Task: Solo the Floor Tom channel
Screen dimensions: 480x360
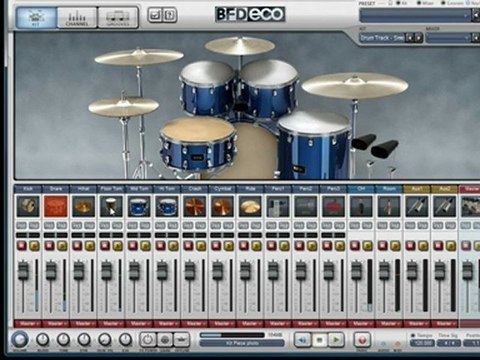Action: pos(117,246)
